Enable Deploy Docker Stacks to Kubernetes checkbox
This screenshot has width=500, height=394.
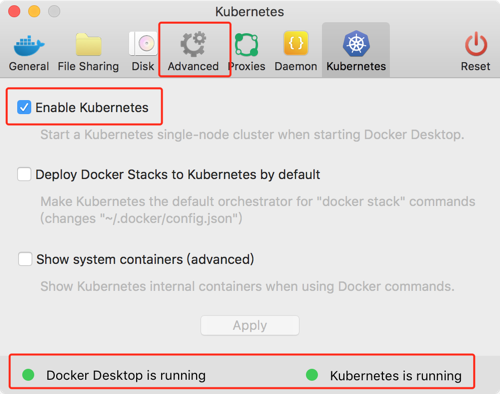pos(24,174)
